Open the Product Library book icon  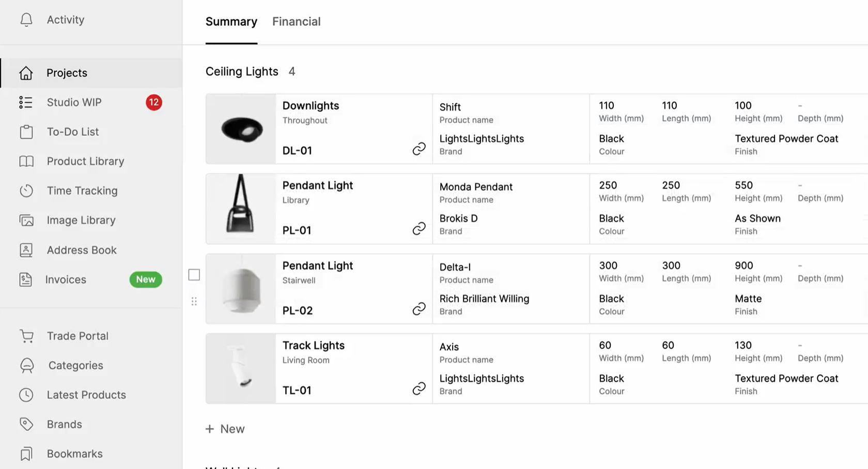pyautogui.click(x=26, y=161)
